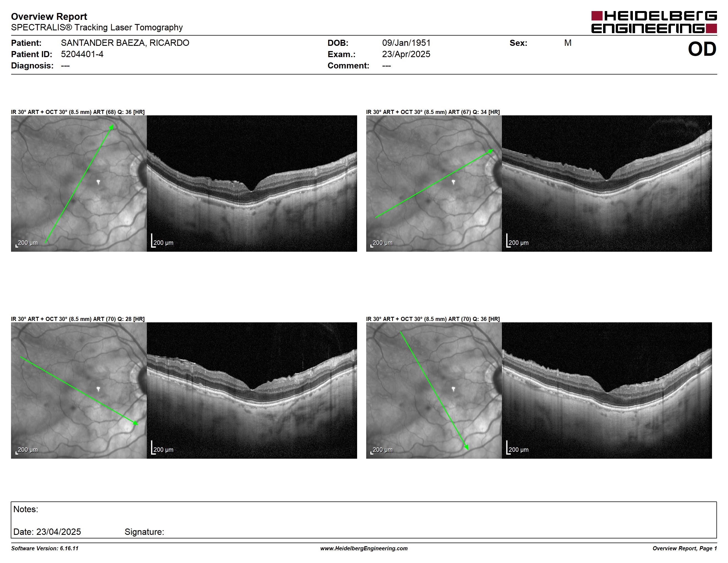Click Software Version: 6.16.11 footer text
This screenshot has height=563, width=728.
click(45, 548)
